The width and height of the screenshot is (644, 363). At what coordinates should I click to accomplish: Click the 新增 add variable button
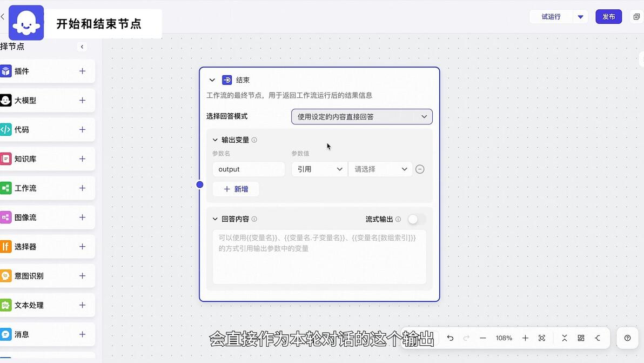tap(236, 189)
